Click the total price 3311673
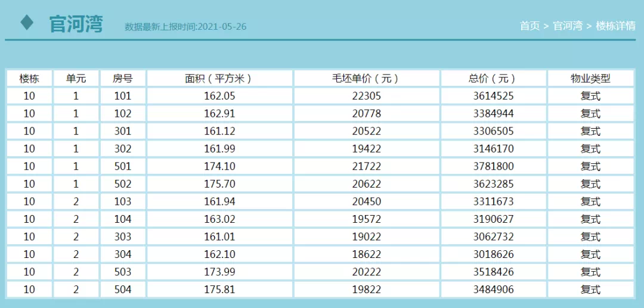Viewport: 644px width, 308px height. (493, 201)
